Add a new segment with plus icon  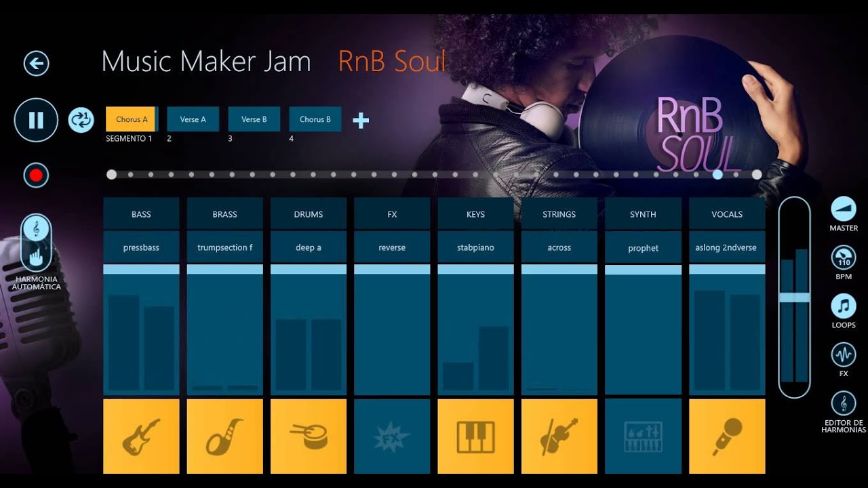click(x=361, y=121)
